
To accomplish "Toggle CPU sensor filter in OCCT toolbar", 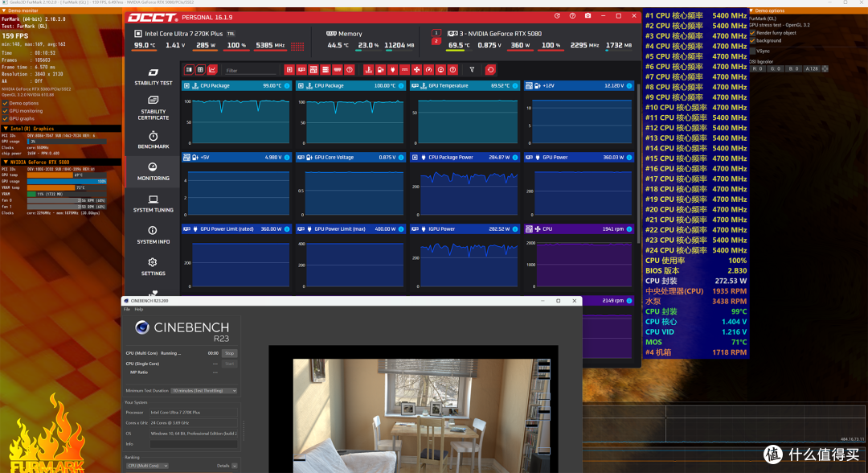I will point(289,70).
